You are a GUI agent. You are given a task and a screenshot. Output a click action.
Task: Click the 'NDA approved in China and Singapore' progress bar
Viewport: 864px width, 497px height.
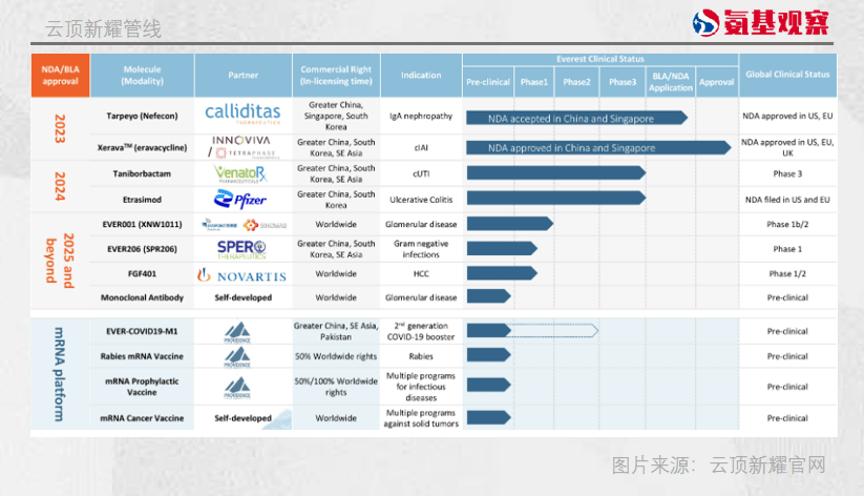click(x=598, y=148)
